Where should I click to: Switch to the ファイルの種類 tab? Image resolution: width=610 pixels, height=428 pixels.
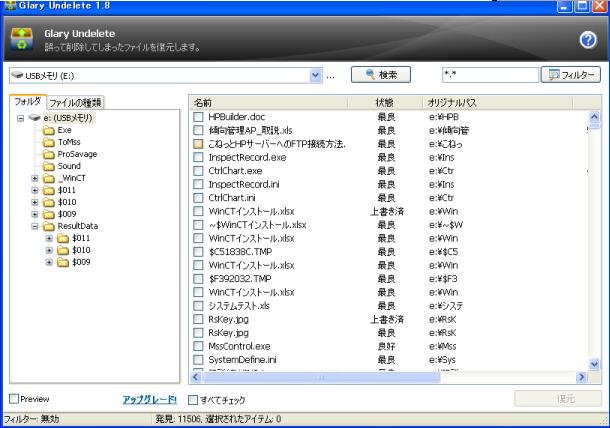point(75,103)
